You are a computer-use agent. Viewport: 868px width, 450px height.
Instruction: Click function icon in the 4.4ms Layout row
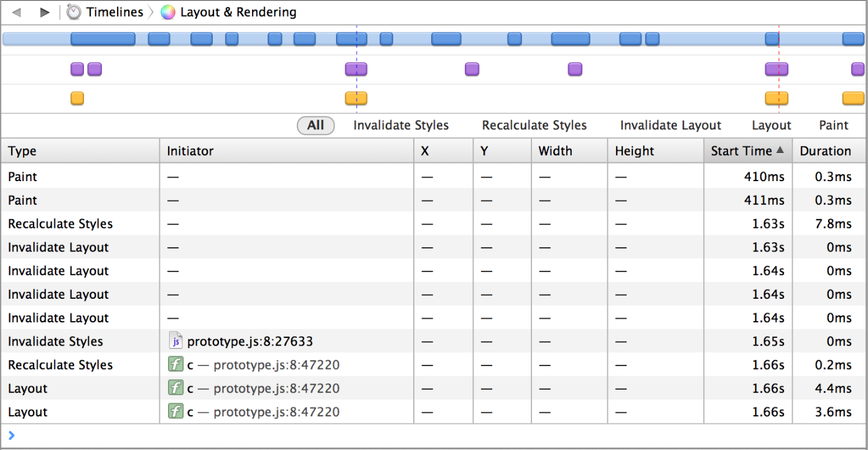pyautogui.click(x=175, y=388)
